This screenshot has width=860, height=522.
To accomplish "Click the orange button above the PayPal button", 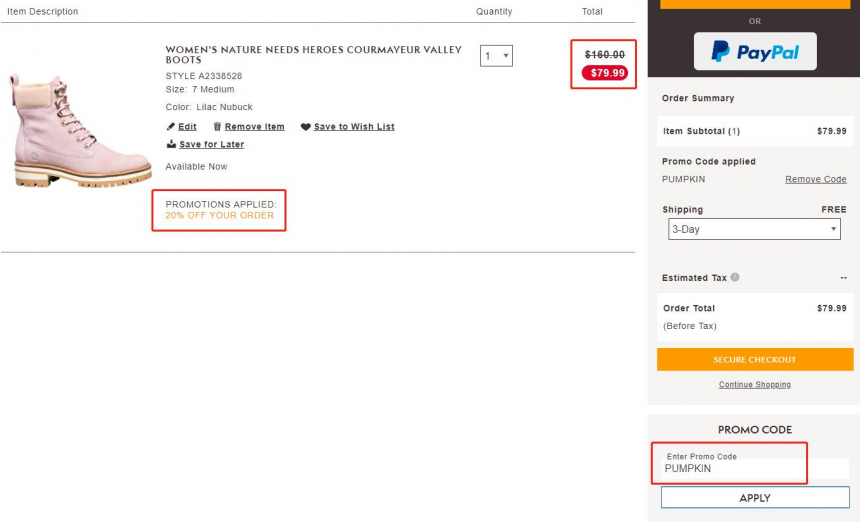I will [755, 4].
